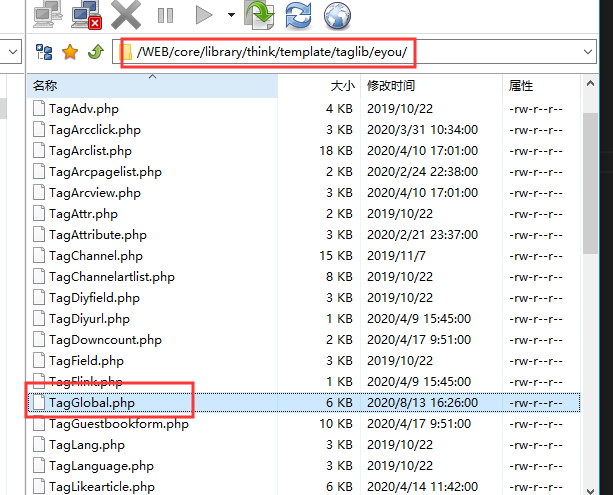Click the yellow star bookmark icon
613x495 pixels.
[69, 51]
